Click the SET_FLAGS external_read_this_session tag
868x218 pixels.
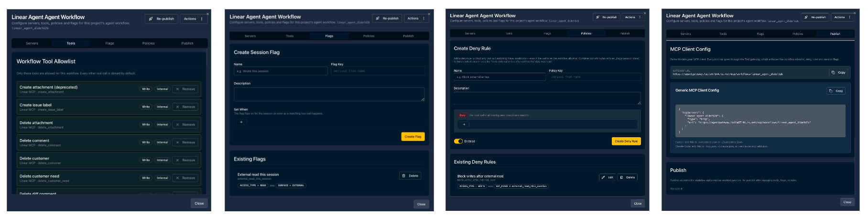coord(521,186)
